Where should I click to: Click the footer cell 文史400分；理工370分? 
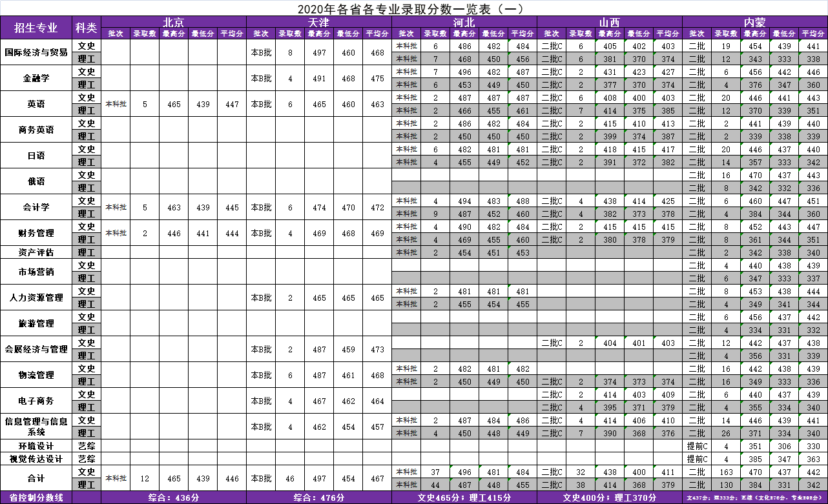[x=610, y=498]
